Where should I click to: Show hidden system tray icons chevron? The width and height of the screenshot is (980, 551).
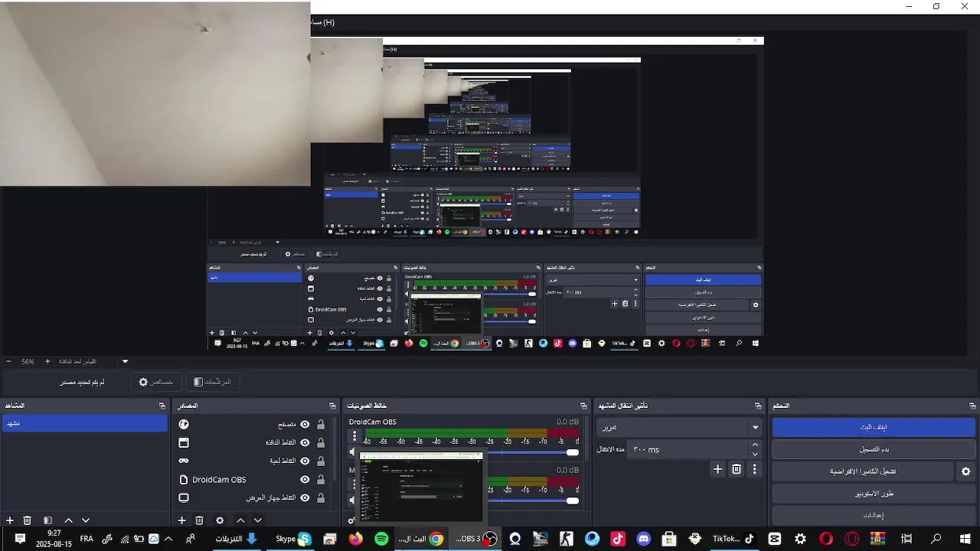(168, 539)
